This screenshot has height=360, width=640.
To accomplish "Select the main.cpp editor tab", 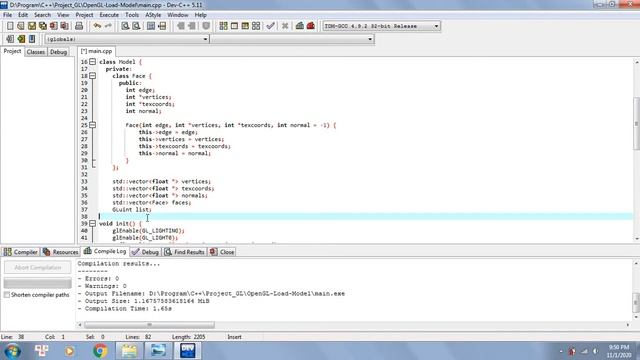I will tap(96, 51).
